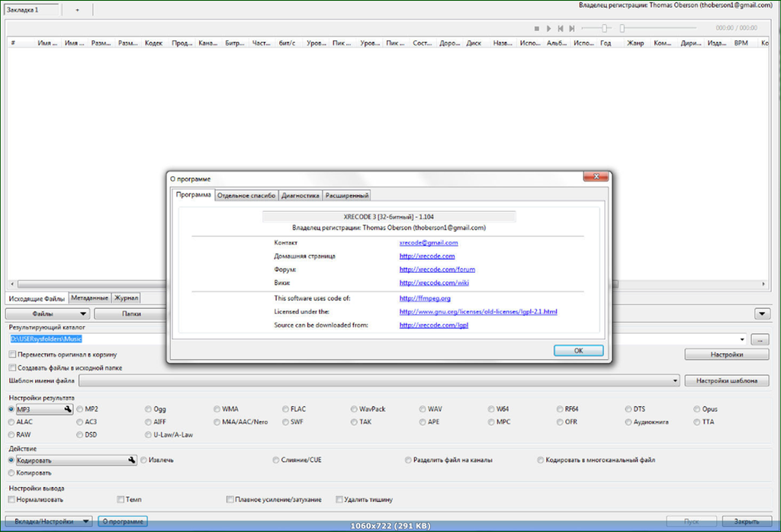Expand the output folder path dropdown

[742, 339]
